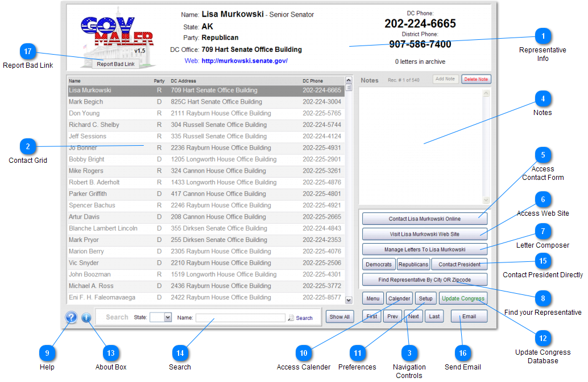Viewport: 588px width, 382px height.
Task: Sort by the DC Phone column header
Action: coord(313,81)
